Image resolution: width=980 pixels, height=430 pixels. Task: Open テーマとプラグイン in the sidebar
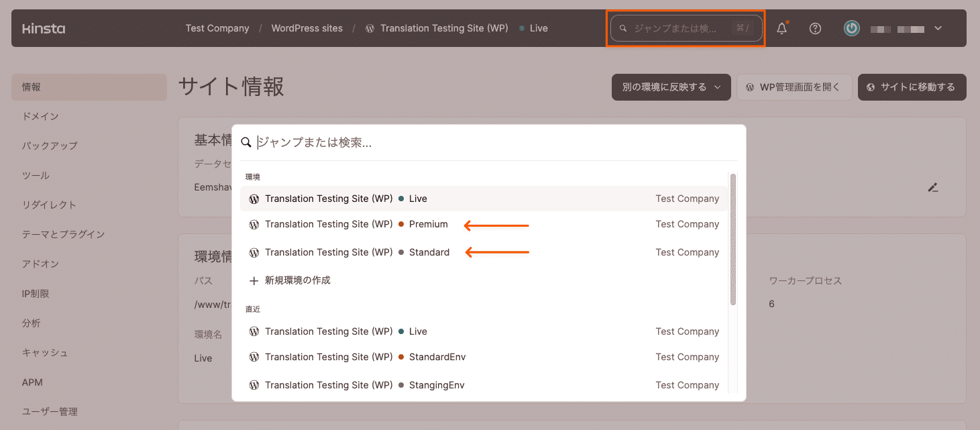pos(63,234)
